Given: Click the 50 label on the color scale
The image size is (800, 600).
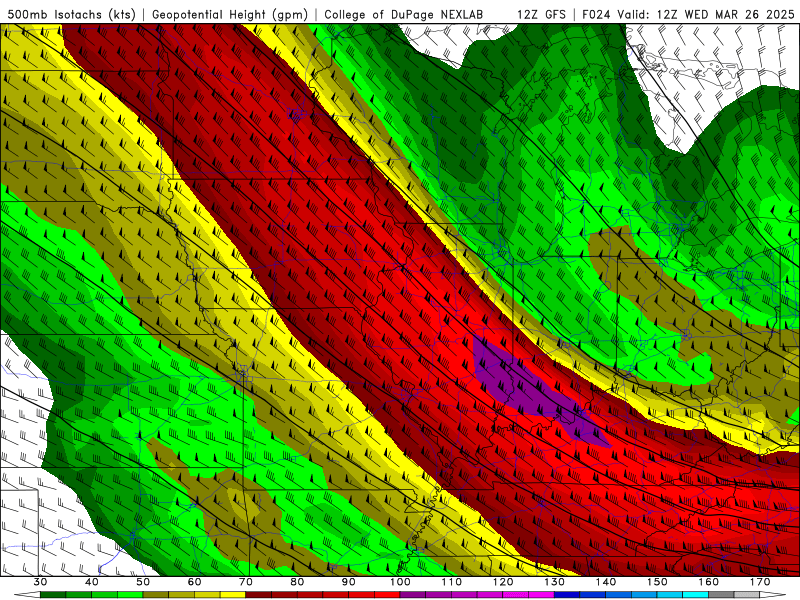Looking at the screenshot, I should pos(143,582).
